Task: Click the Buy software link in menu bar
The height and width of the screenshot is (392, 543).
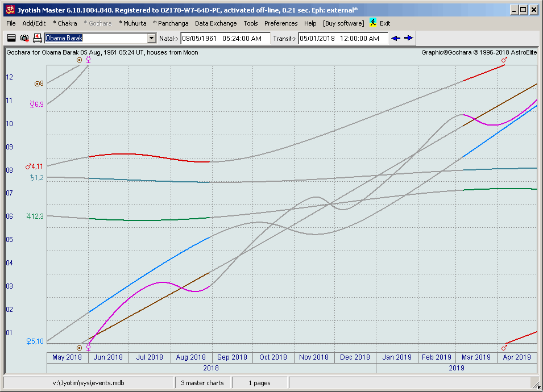Action: [x=343, y=23]
